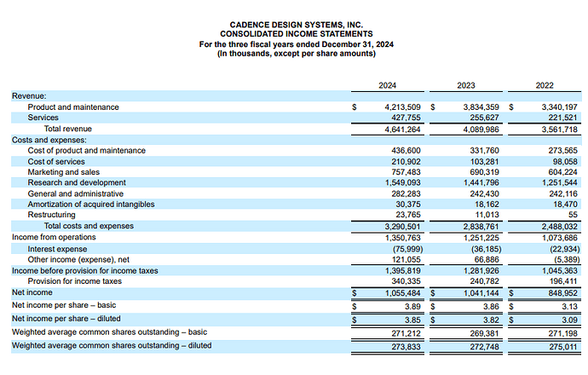Click 'For the three fiscal years ended December 31, 2024'
588x375 pixels.
(x=297, y=44)
